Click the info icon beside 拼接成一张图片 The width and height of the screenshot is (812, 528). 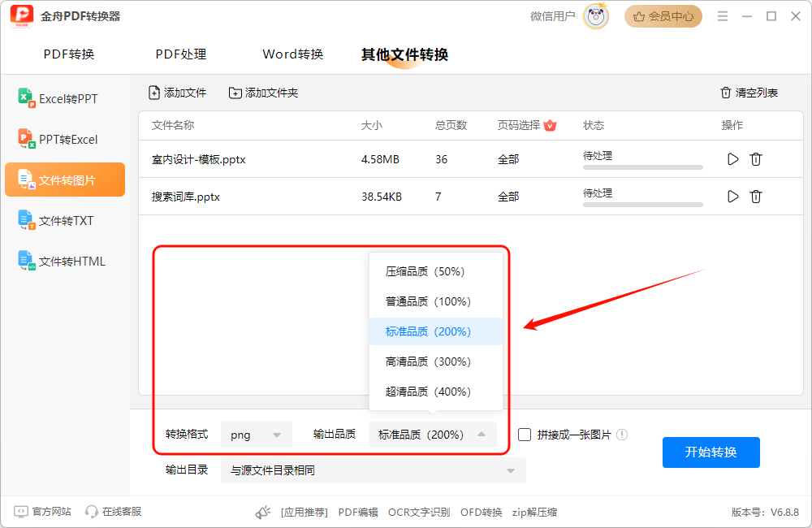[x=622, y=435]
